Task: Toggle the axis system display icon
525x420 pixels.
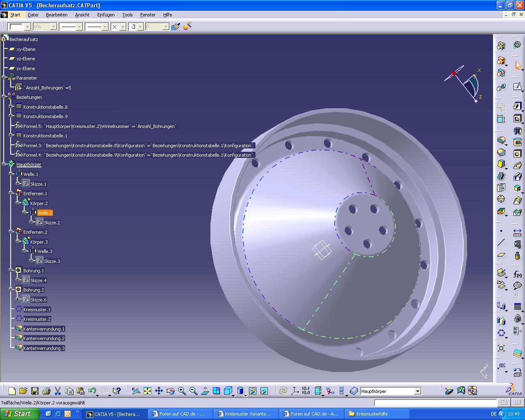Action: tap(294, 391)
